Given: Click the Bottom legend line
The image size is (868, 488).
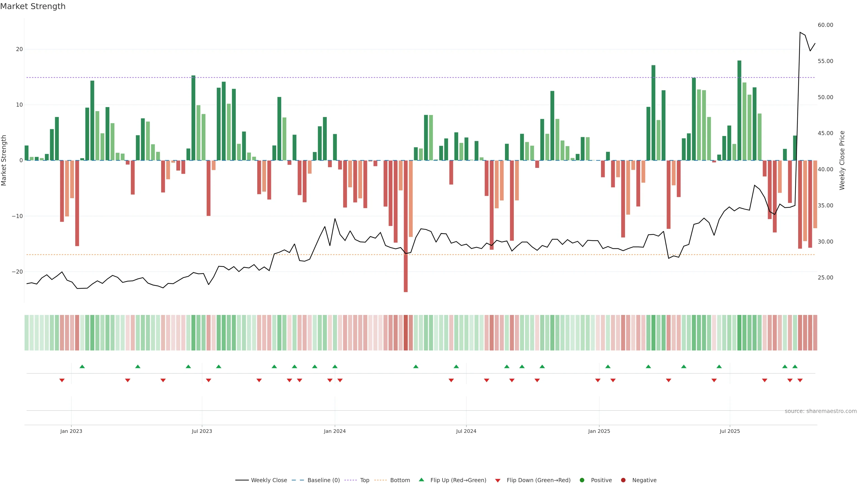Looking at the screenshot, I should (380, 480).
